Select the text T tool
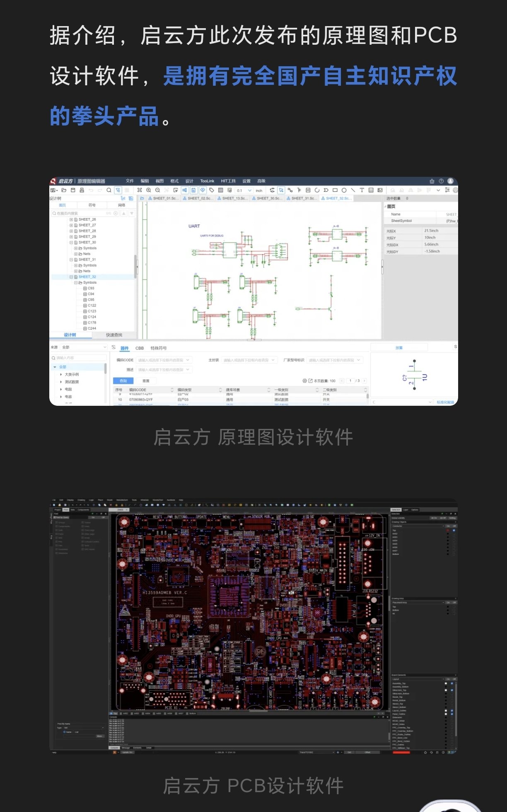507x812 pixels. (362, 190)
